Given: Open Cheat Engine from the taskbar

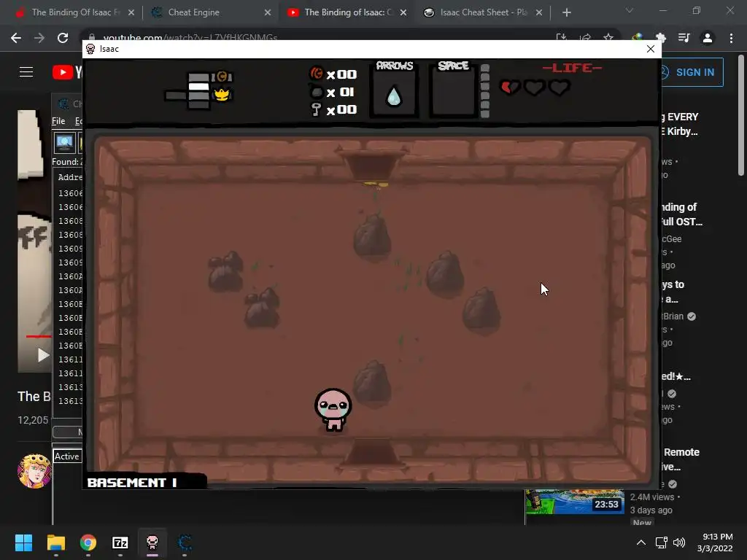Looking at the screenshot, I should (x=185, y=542).
